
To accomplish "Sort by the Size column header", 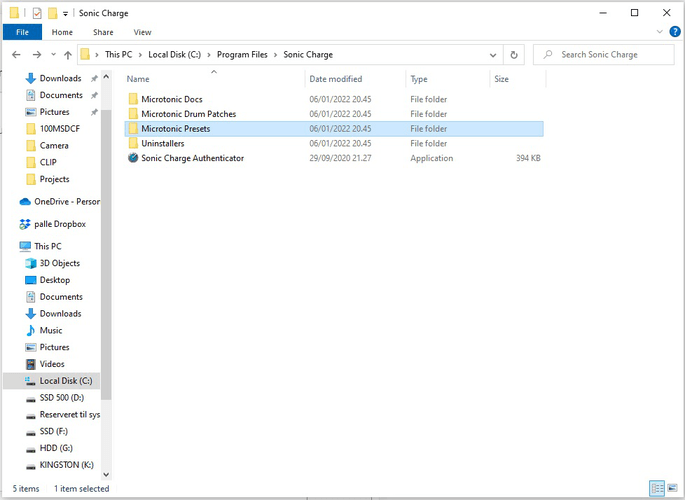I will pos(501,79).
